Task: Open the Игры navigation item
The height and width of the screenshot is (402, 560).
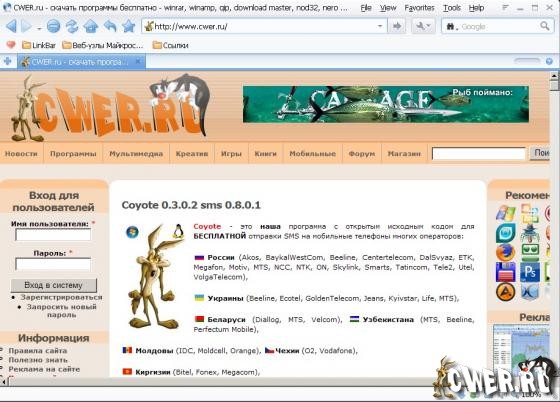Action: pos(231,154)
